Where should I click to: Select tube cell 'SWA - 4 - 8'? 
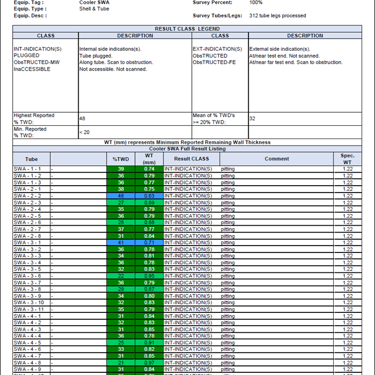[32, 362]
